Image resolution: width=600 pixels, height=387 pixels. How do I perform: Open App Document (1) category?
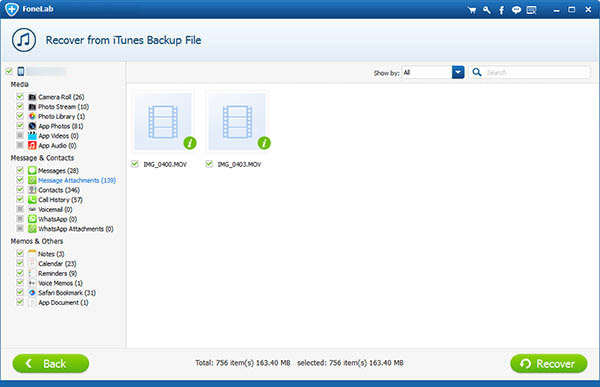63,302
